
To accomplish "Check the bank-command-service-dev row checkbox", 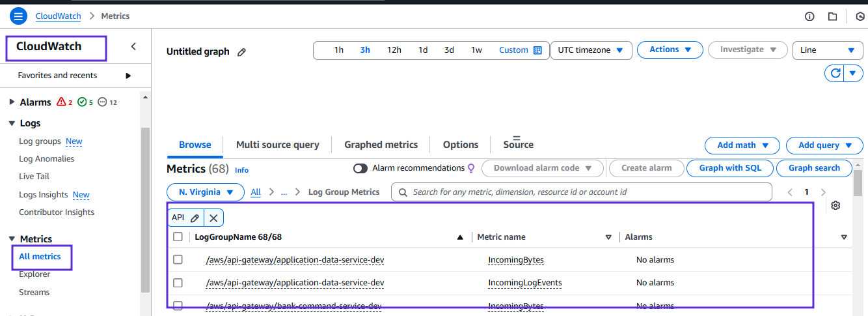I will click(x=178, y=305).
